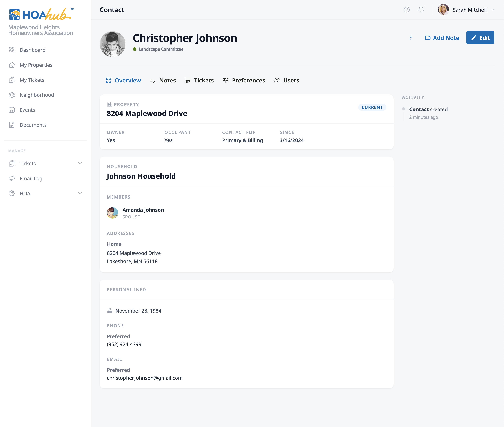Open the notifications bell
504x427 pixels.
point(421,10)
